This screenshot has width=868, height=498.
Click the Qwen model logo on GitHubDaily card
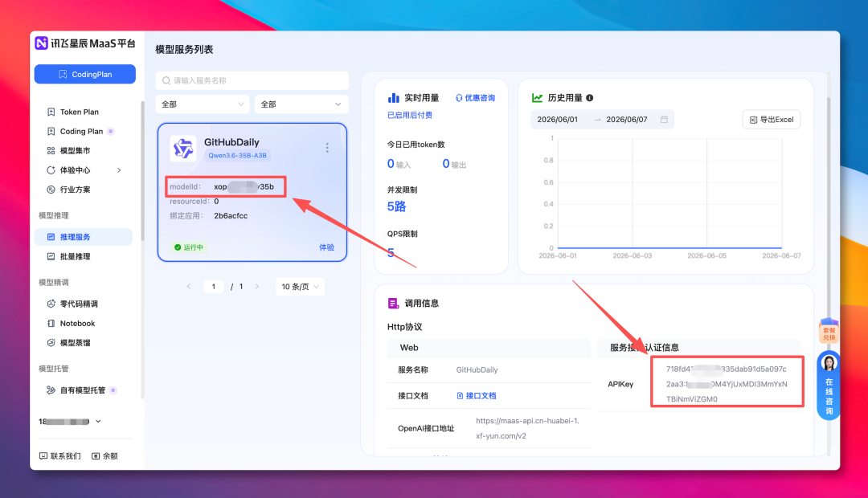click(x=183, y=149)
